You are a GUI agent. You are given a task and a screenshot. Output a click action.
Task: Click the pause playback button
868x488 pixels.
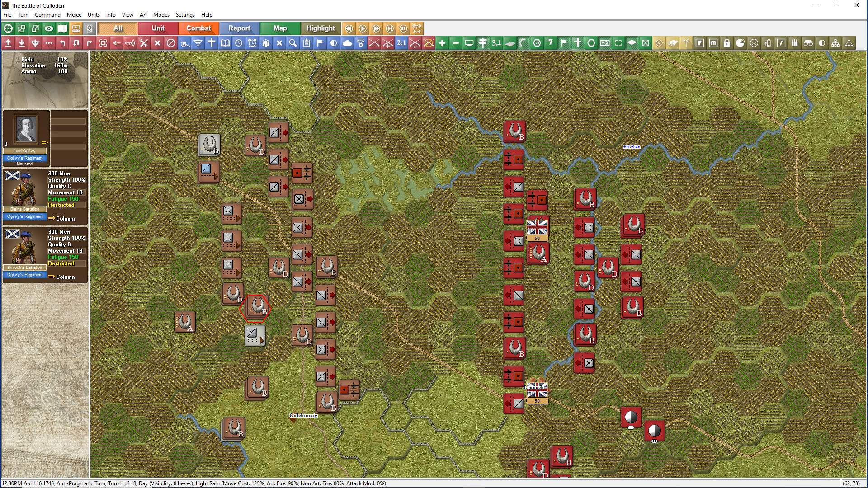[x=403, y=28]
